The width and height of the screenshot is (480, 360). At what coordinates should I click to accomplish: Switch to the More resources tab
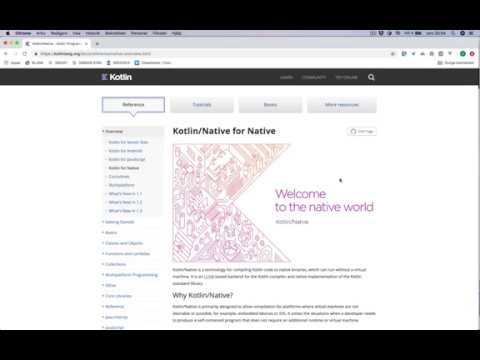click(342, 105)
